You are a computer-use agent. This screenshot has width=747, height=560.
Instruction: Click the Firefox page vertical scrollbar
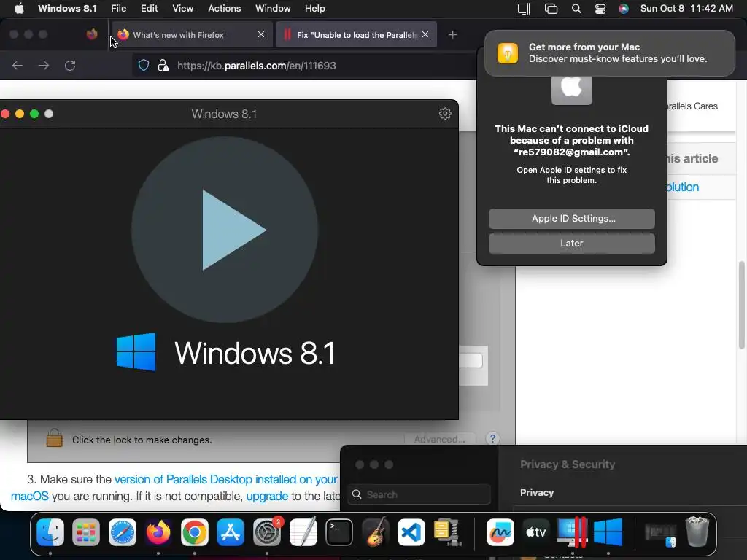click(x=742, y=305)
